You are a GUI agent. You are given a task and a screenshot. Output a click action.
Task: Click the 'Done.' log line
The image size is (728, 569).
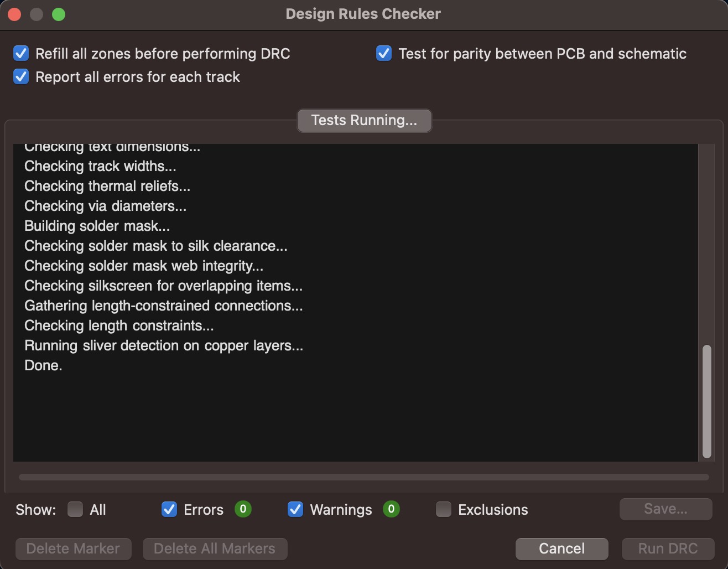pyautogui.click(x=43, y=365)
